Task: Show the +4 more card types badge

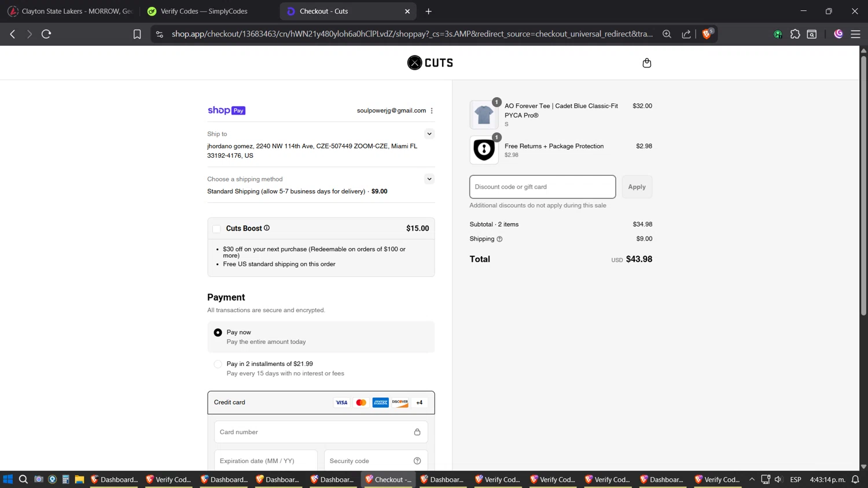Action: pos(420,402)
